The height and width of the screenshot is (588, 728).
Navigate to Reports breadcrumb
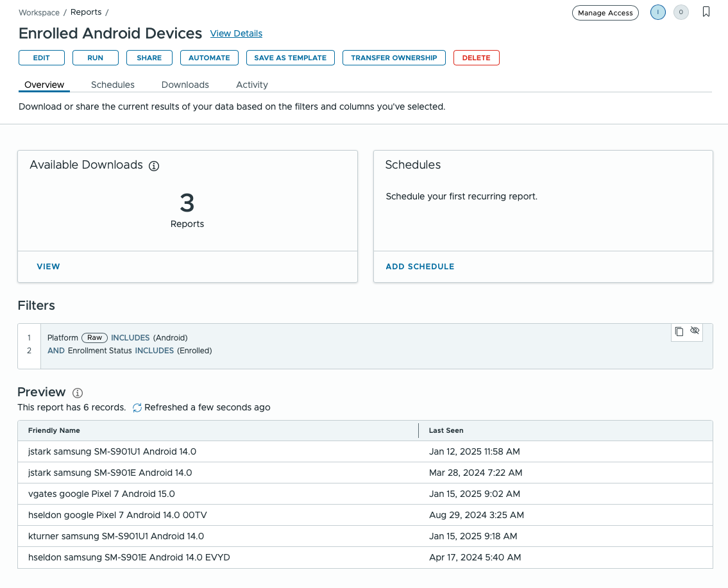click(85, 12)
